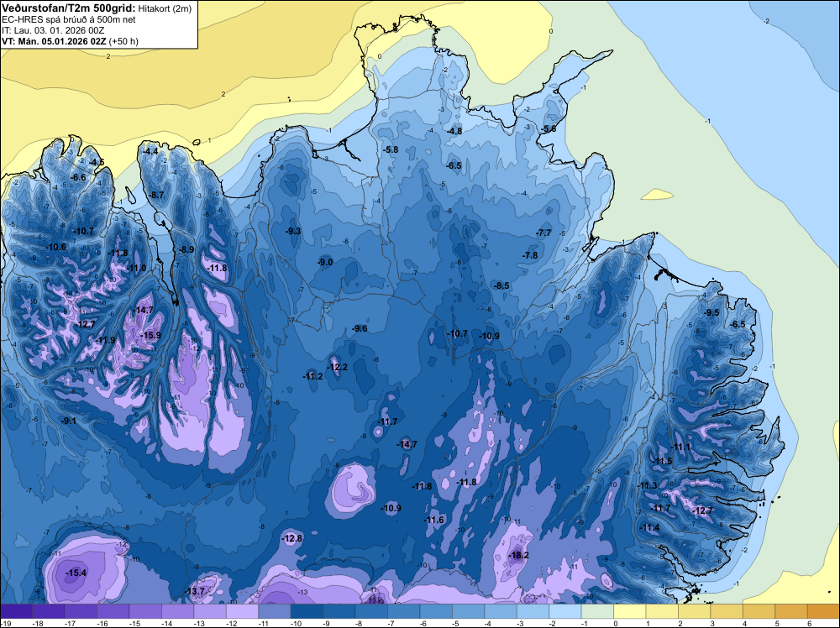Click legend swatch between -18 and -17
The width and height of the screenshot is (840, 628).
pos(48,610)
